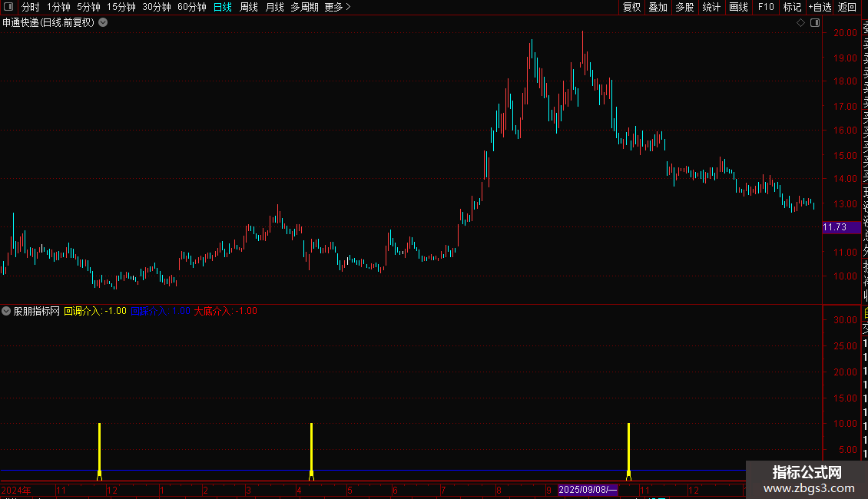Screen dimensions: 868x499
Task: Click the panel layout icon at top-left
Action: 8,7
